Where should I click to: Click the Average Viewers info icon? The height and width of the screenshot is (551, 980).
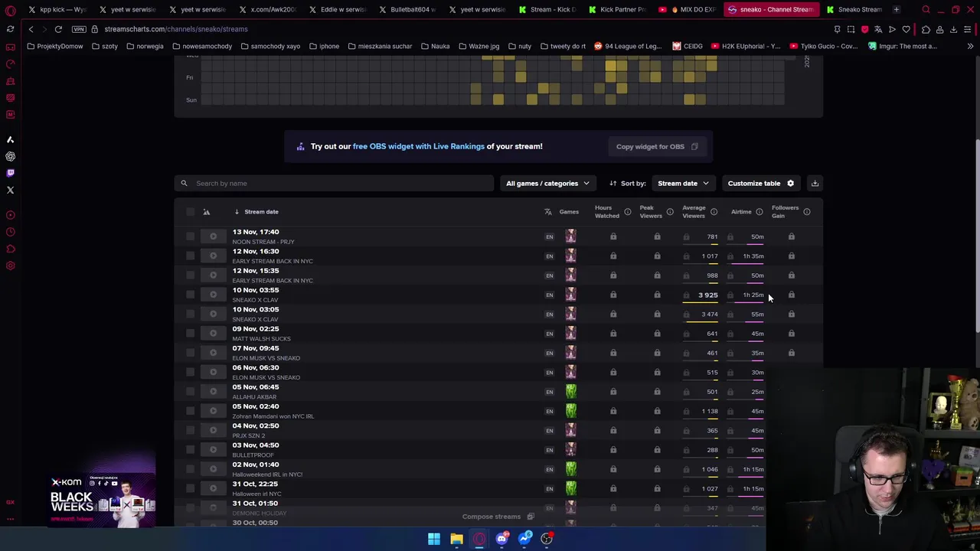coord(714,212)
